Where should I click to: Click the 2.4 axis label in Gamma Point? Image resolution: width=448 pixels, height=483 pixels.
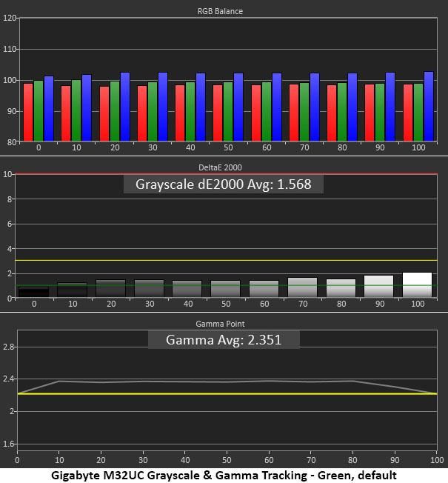click(9, 379)
